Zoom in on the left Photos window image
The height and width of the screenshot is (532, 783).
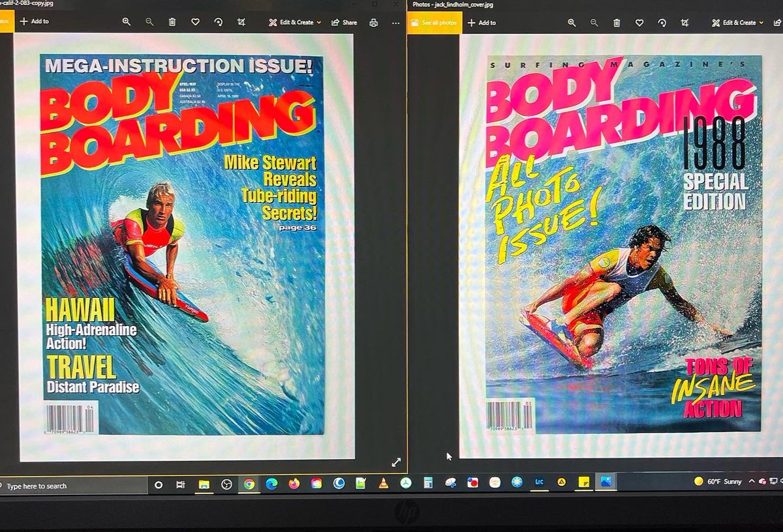coord(127,22)
